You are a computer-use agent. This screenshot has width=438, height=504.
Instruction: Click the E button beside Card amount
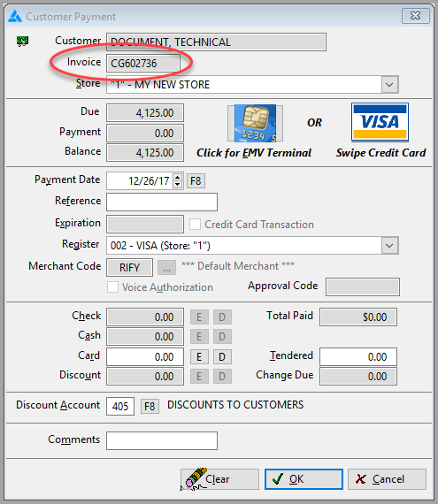point(199,357)
